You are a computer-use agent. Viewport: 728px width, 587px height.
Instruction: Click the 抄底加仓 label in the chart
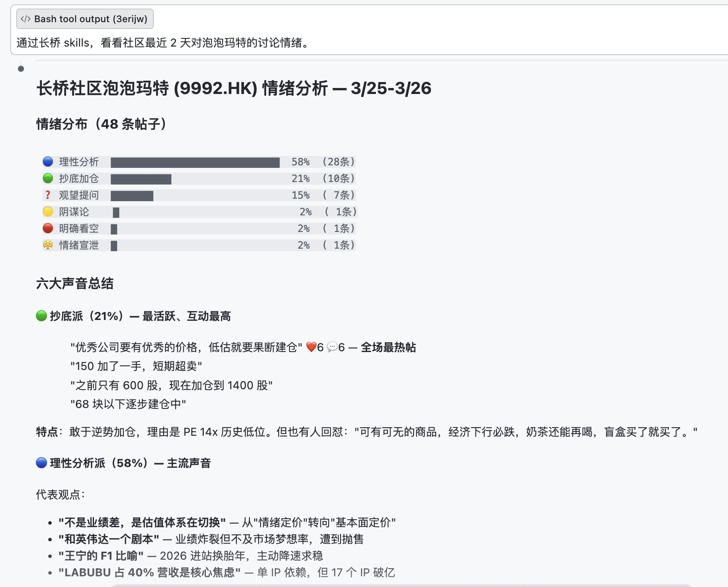click(79, 179)
